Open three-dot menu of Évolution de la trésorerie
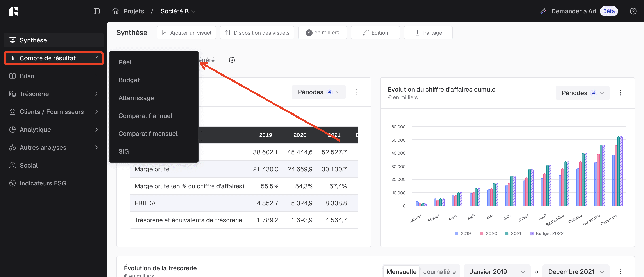644x277 pixels. tap(620, 271)
